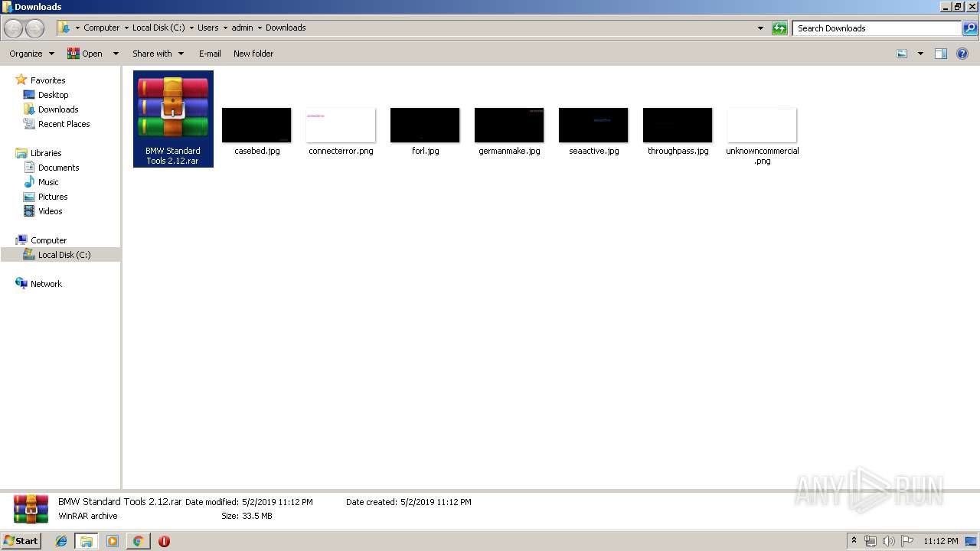This screenshot has height=551, width=980.
Task: Launch Google Chrome from the taskbar
Action: pos(138,541)
